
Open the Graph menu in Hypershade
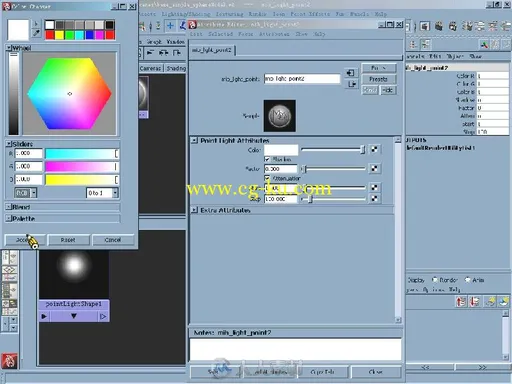tap(154, 42)
